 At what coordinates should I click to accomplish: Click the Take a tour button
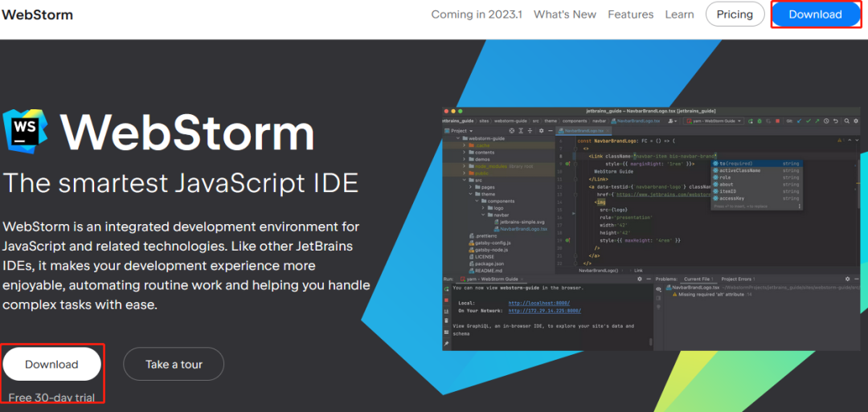click(174, 365)
